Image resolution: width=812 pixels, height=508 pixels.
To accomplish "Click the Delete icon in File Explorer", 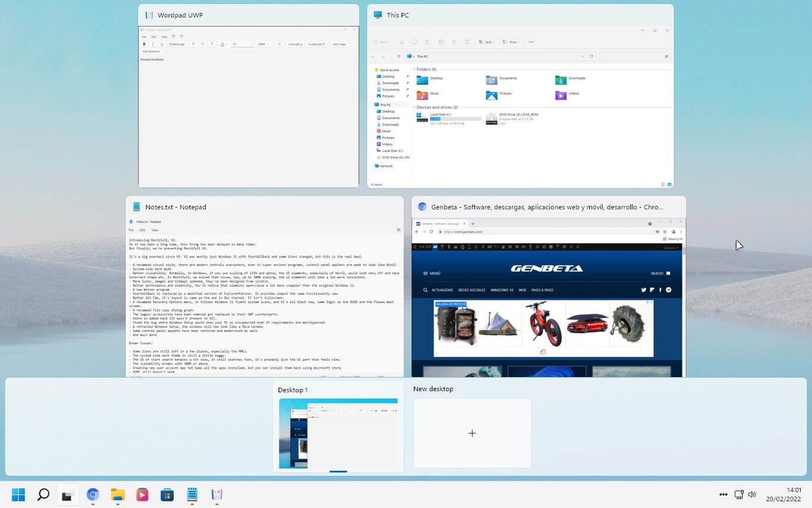I will click(x=467, y=42).
